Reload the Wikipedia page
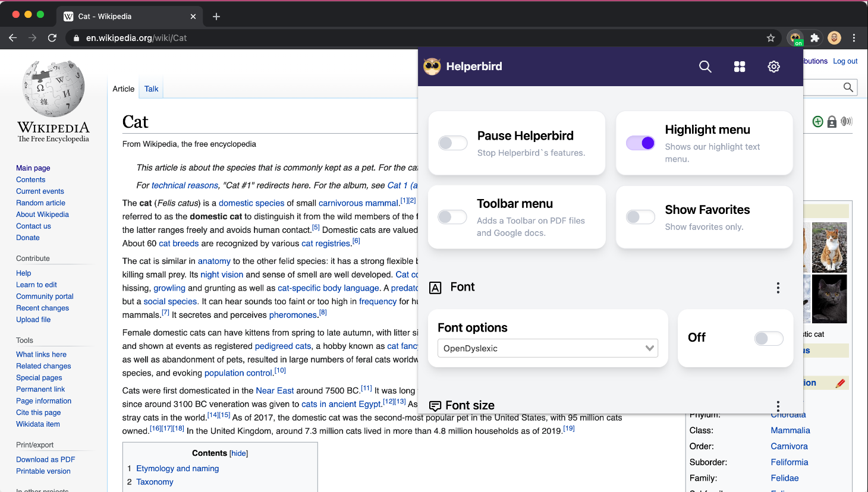868x492 pixels. point(52,38)
